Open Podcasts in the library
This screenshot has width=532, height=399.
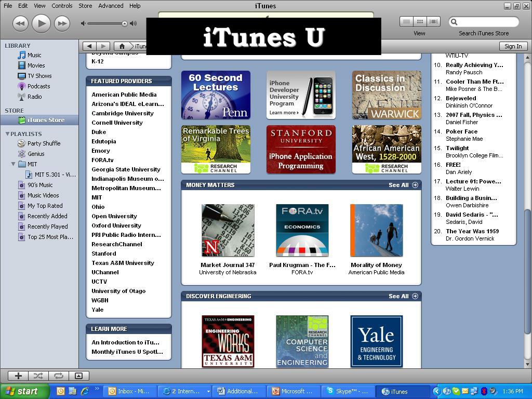38,86
